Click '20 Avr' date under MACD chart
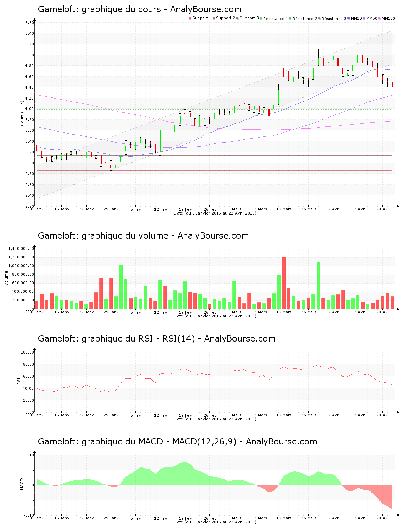This screenshot has width=412, height=532. [x=383, y=518]
